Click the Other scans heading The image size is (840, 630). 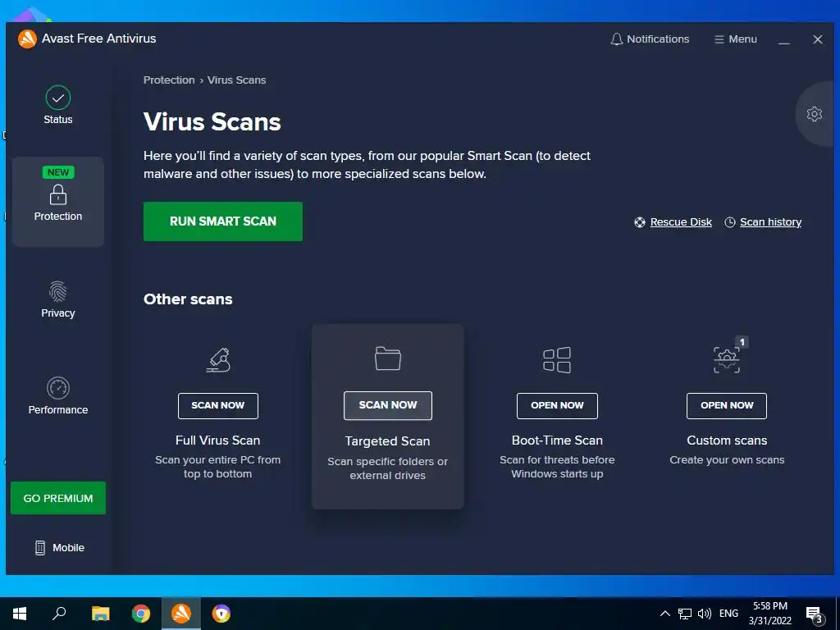click(188, 299)
